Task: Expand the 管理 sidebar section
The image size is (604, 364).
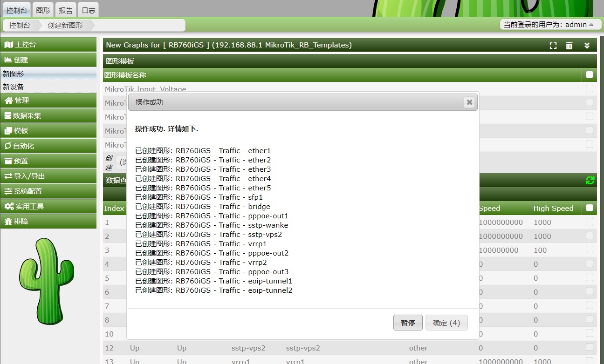Action: click(x=48, y=101)
